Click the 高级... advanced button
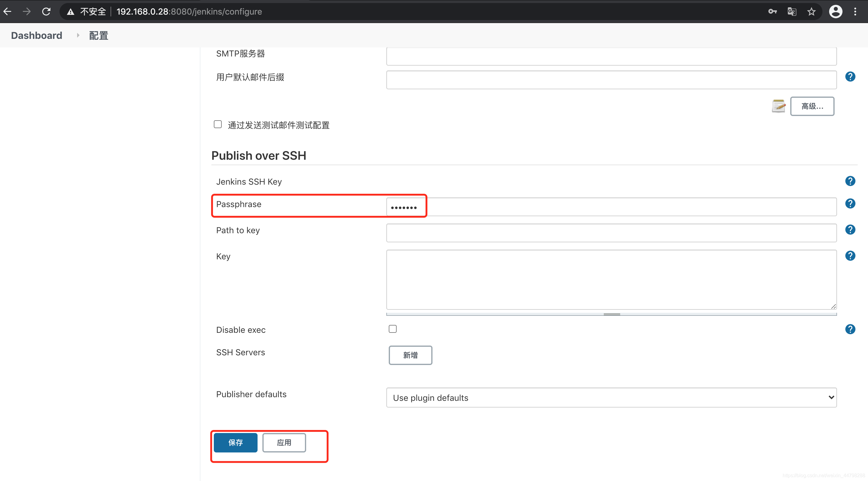The height and width of the screenshot is (481, 868). [812, 107]
